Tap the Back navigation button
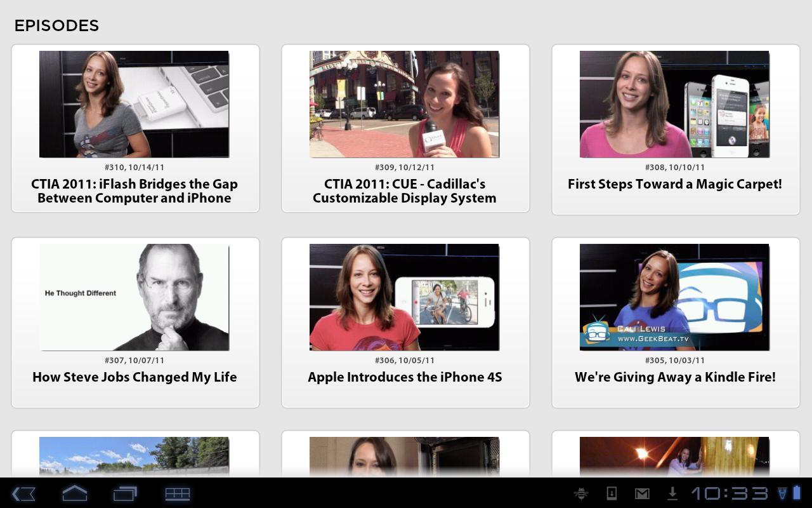 23,493
